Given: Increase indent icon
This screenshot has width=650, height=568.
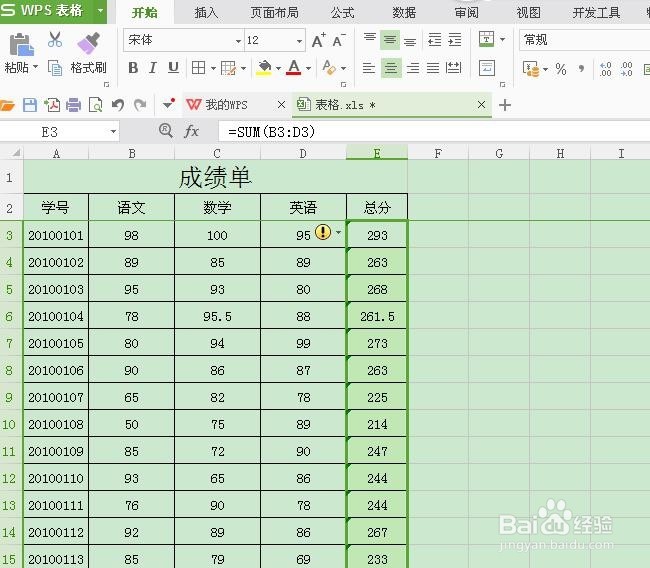Looking at the screenshot, I should point(455,40).
